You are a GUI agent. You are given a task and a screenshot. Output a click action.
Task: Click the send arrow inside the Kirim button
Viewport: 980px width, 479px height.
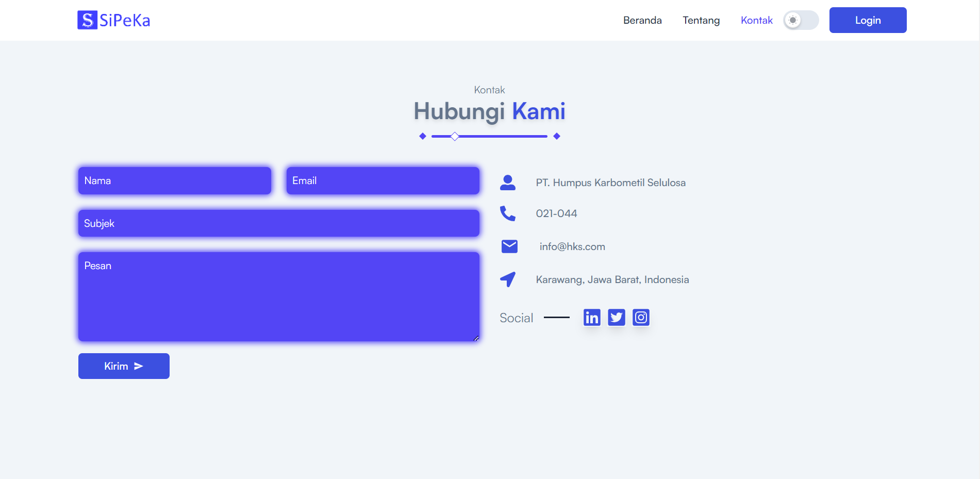138,366
